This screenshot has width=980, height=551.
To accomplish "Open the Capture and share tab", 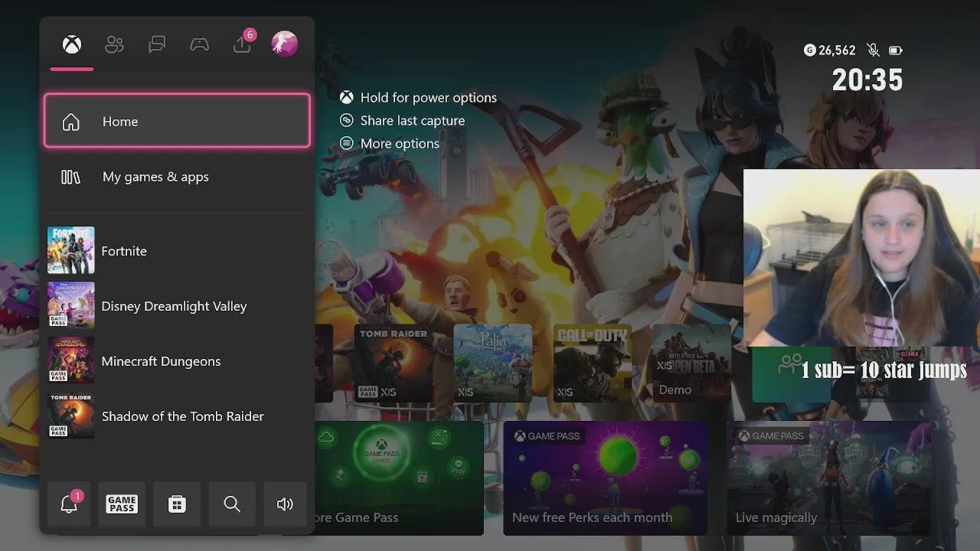I will pyautogui.click(x=242, y=44).
